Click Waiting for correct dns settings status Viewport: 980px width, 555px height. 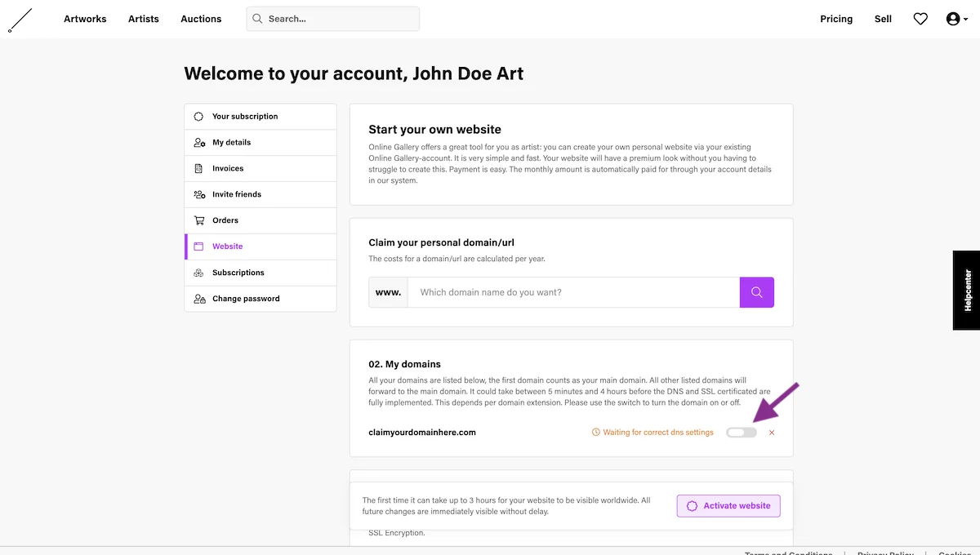point(657,433)
